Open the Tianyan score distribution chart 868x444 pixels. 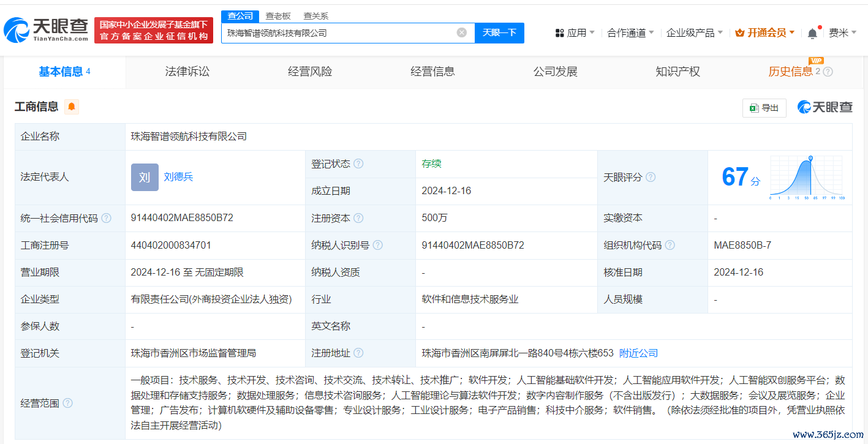[807, 178]
